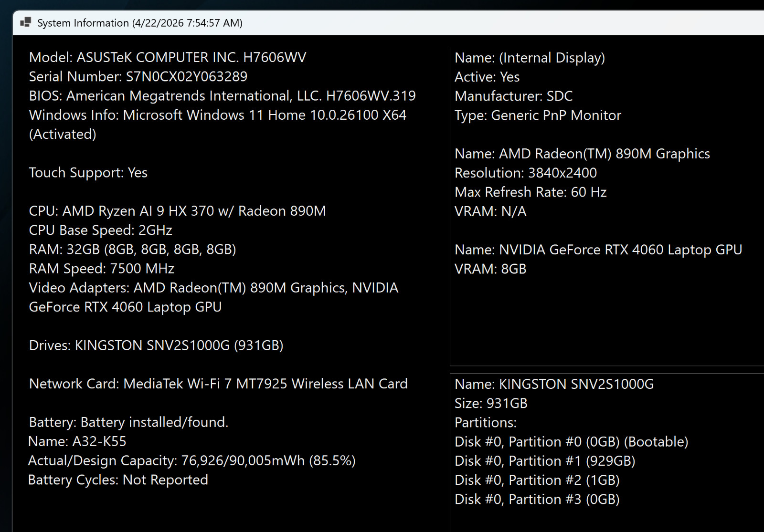Click the Disk #0, Partition #1 (929GB) entry
764x532 pixels.
tap(545, 461)
